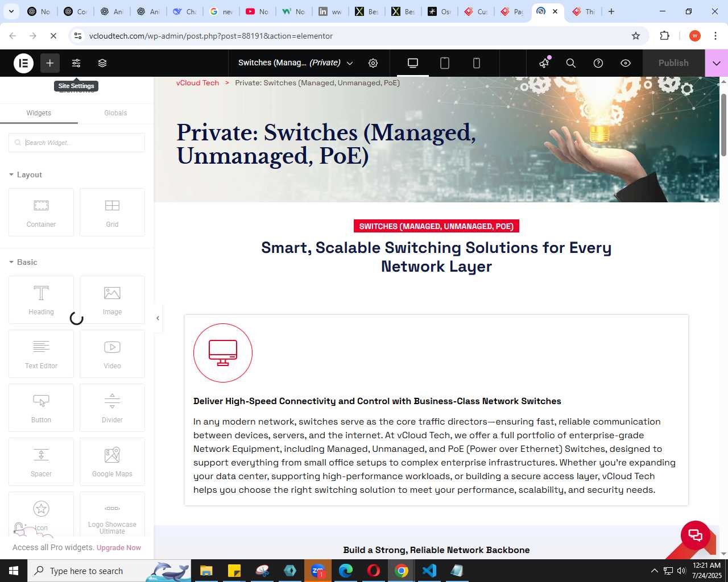Select Build a Strong, Reliable Network Backbone text
This screenshot has width=728, height=582.
[x=436, y=550]
